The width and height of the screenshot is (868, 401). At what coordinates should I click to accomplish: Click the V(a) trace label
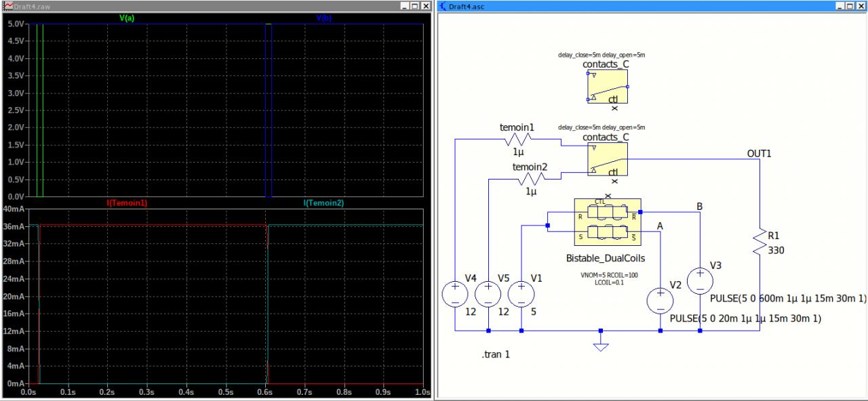point(127,18)
